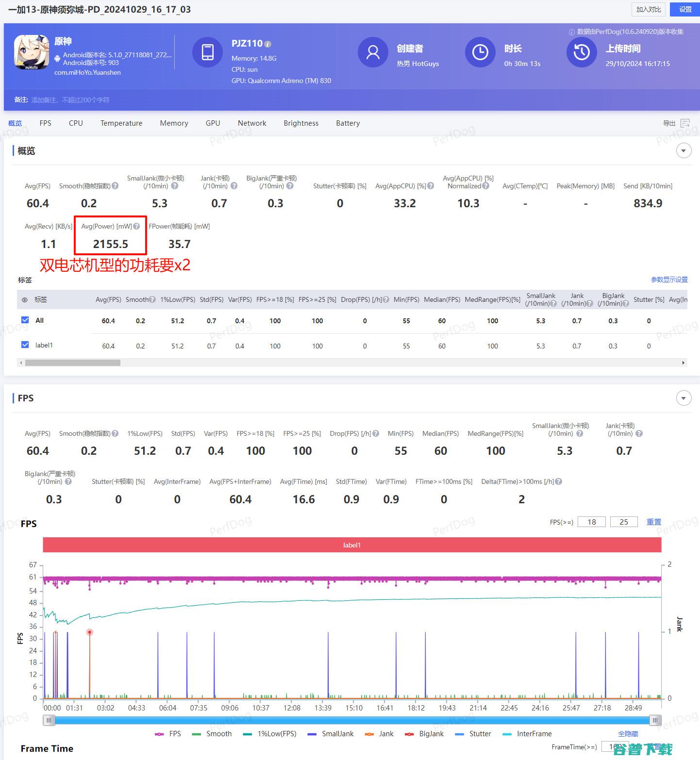Collapse the 概览 panel with its chevron
Viewport: 700px width, 760px height.
pyautogui.click(x=684, y=150)
